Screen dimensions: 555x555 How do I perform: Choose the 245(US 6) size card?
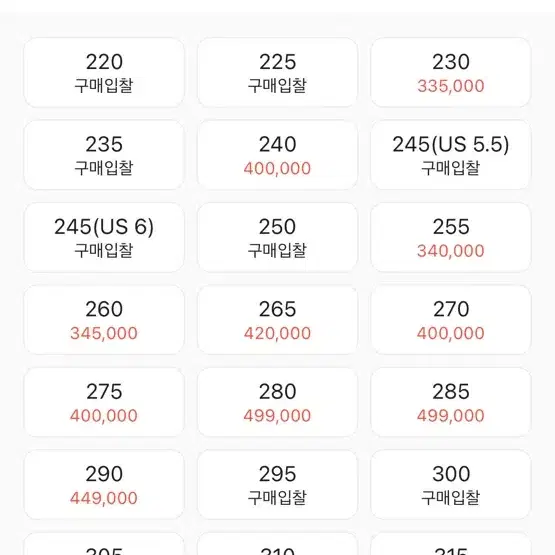pyautogui.click(x=104, y=238)
